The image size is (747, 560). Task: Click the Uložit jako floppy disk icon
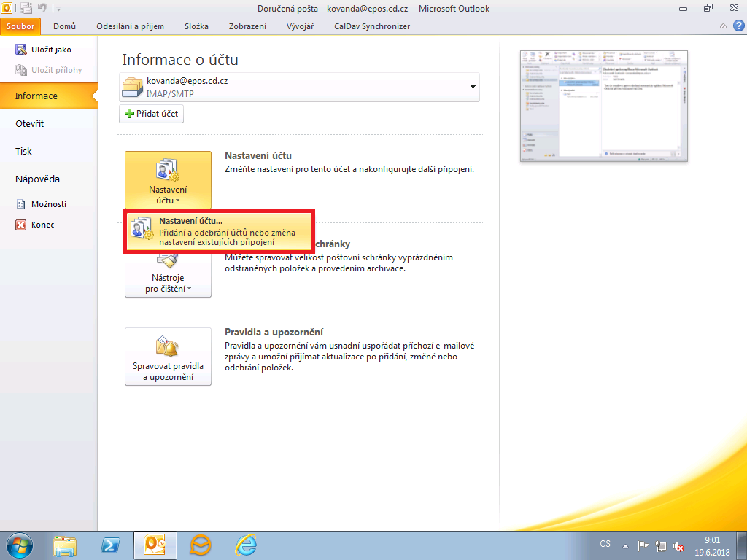click(21, 50)
